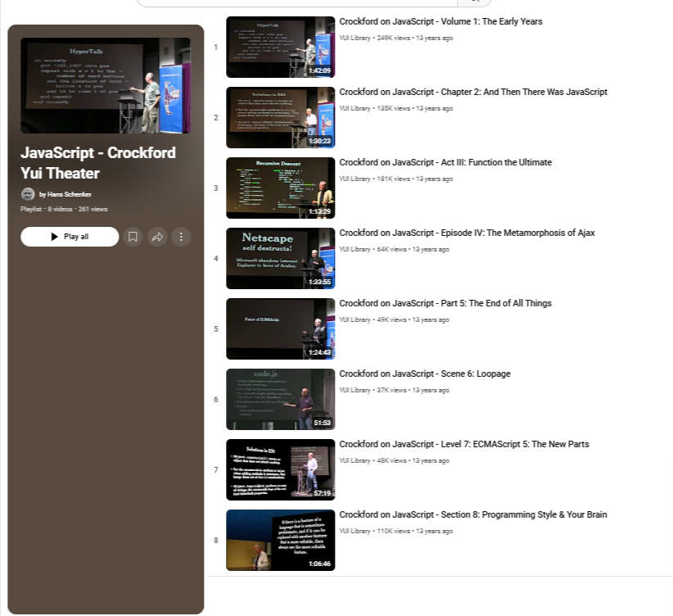Visit YUI Library channel under Chapter 2 video

click(x=355, y=108)
